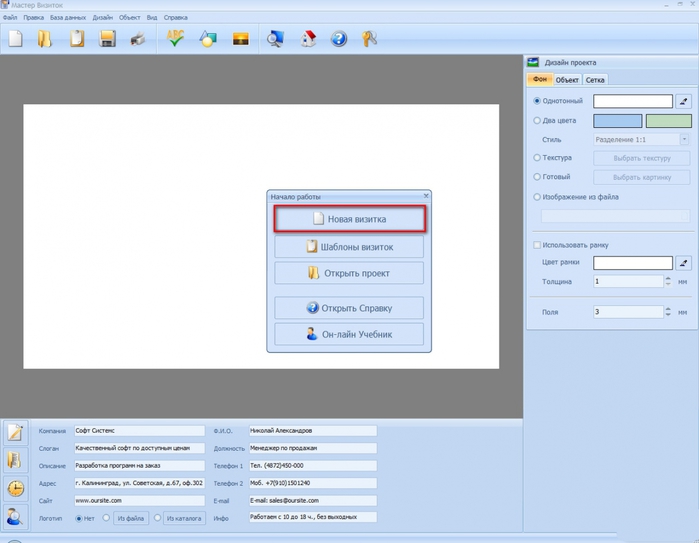Screen dimensions: 699x543
Task: Open the Файл menu
Action: (10, 17)
